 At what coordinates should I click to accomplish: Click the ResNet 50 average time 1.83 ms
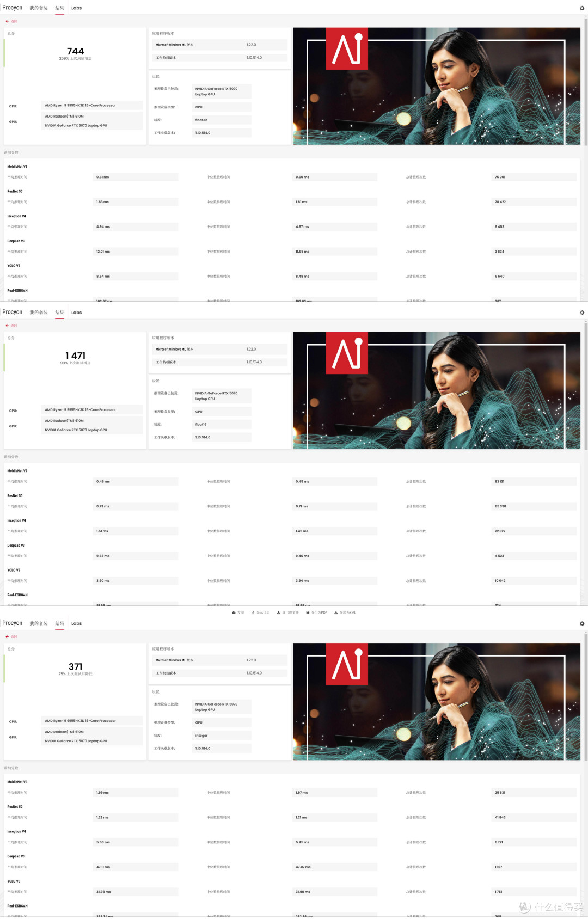136,201
